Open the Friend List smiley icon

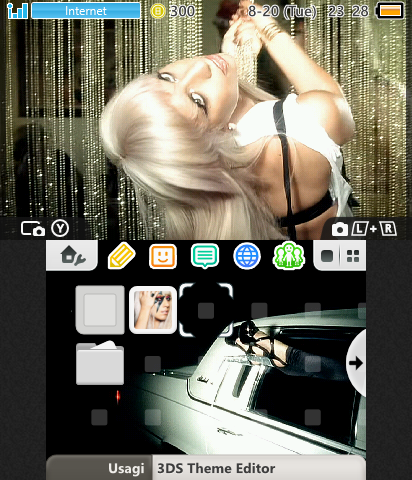(163, 256)
